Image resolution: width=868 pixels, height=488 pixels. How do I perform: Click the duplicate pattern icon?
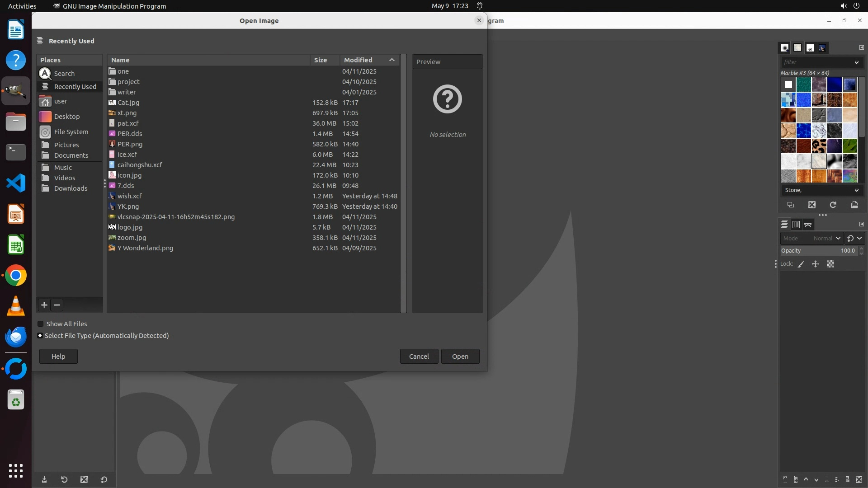click(791, 205)
